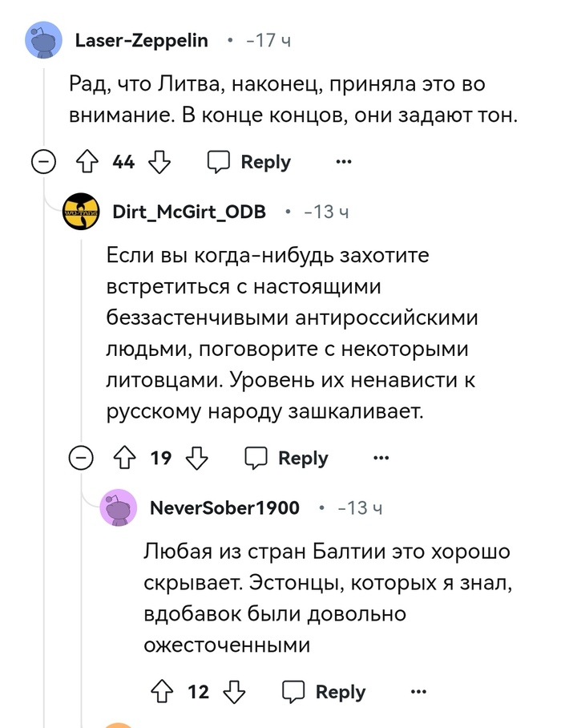
Task: Visit Laser-Zeppelin username link
Action: pyautogui.click(x=141, y=40)
